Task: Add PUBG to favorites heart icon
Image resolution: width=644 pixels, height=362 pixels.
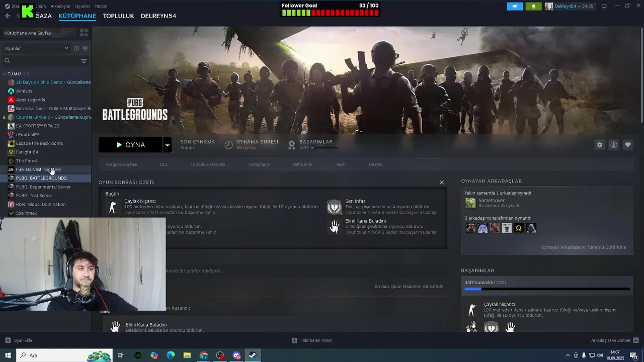Action: coord(628,145)
